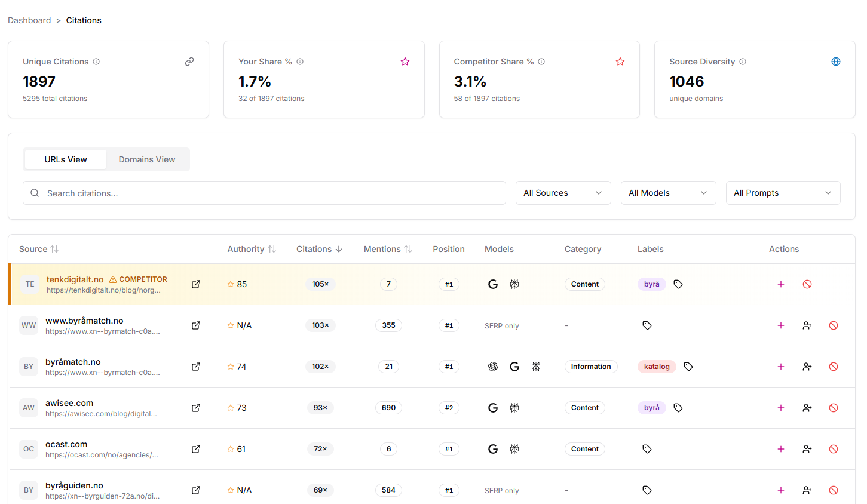Open the labels tag icon on the byråmatch.no row
The width and height of the screenshot is (867, 504).
688,367
